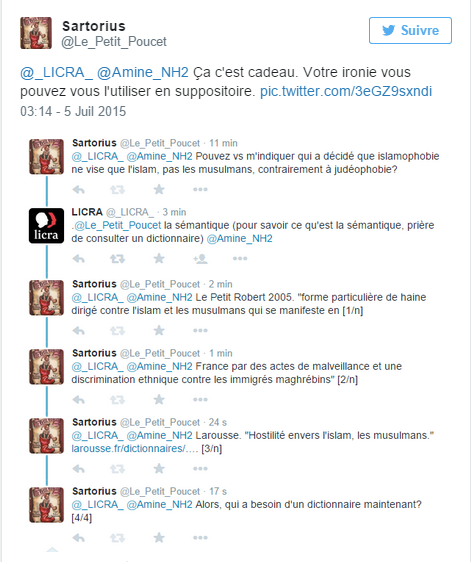Reply to the 11 min Sartorius tweet

[78, 189]
